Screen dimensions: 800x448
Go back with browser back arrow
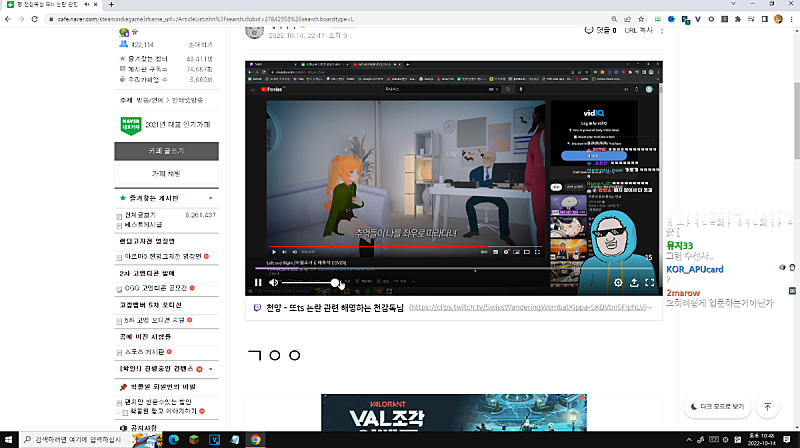8,19
